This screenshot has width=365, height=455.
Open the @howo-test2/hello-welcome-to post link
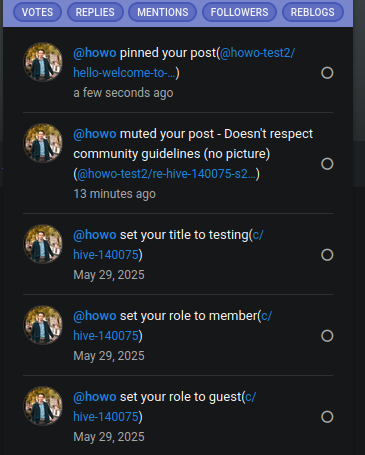click(x=184, y=63)
